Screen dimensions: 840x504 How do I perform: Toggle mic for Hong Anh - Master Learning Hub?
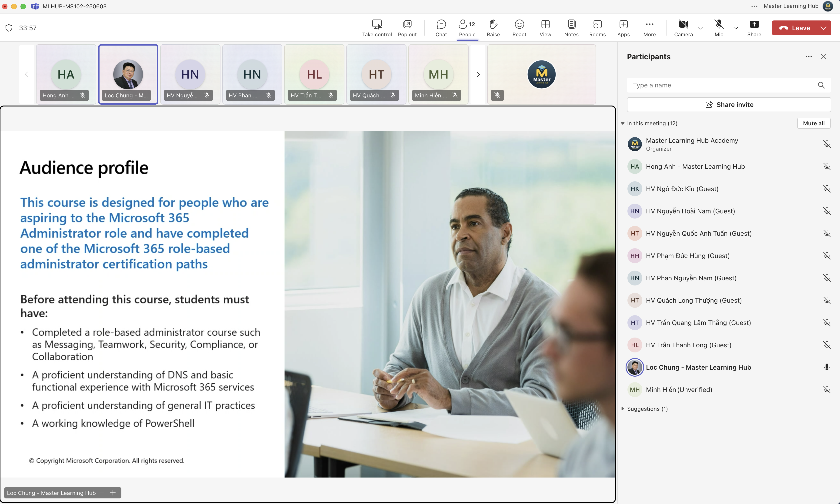(x=827, y=166)
